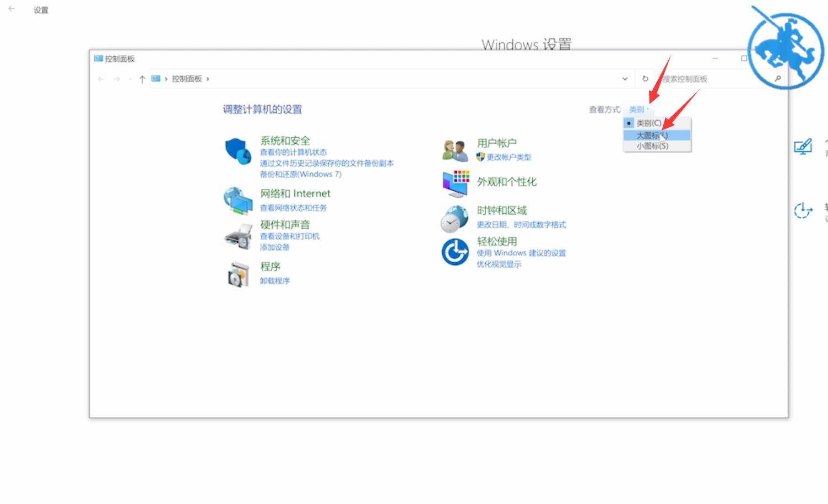Click the search magnifier icon
The width and height of the screenshot is (828, 504).
[x=777, y=79]
